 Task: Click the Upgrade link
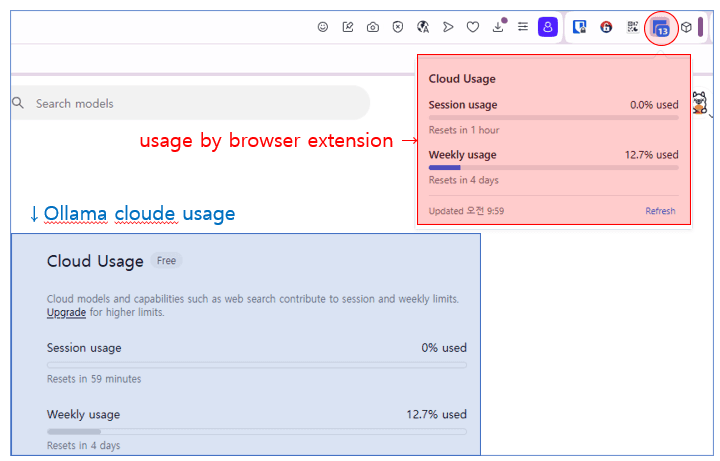66,312
